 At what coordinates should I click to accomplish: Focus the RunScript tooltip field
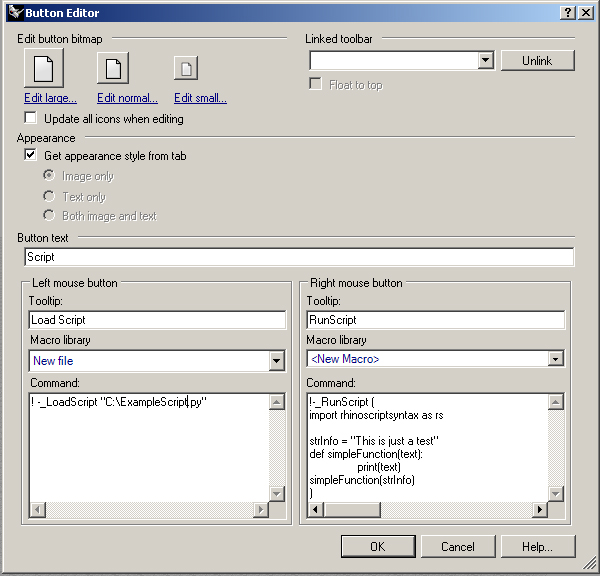pyautogui.click(x=435, y=320)
